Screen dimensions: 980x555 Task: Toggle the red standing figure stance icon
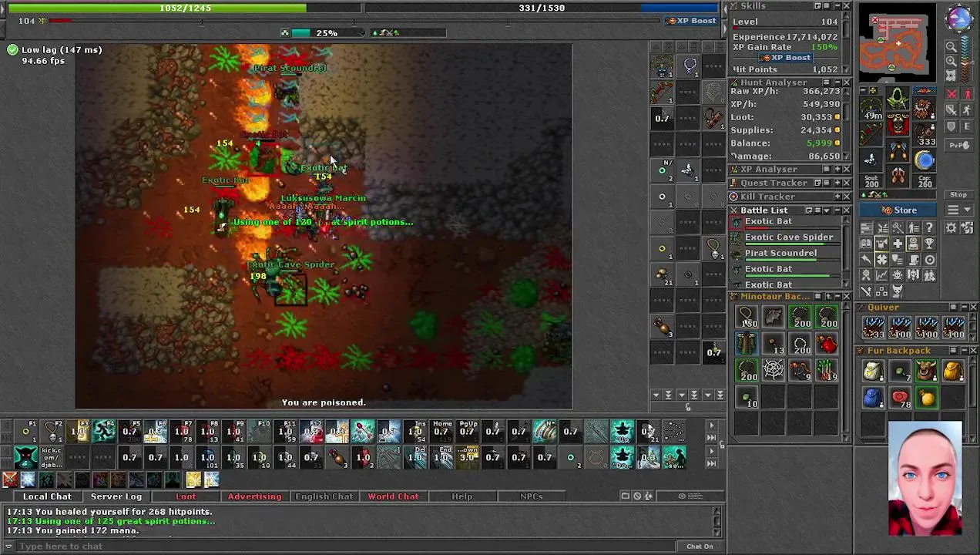[x=967, y=93]
